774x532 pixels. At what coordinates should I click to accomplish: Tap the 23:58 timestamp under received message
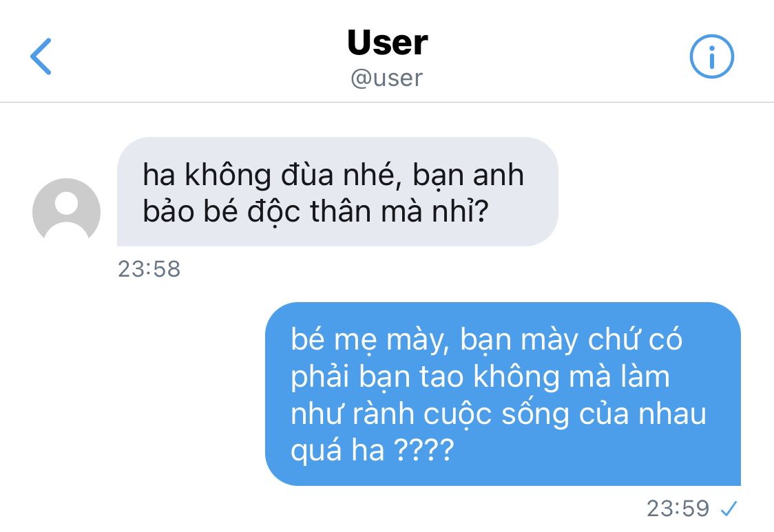[x=149, y=269]
